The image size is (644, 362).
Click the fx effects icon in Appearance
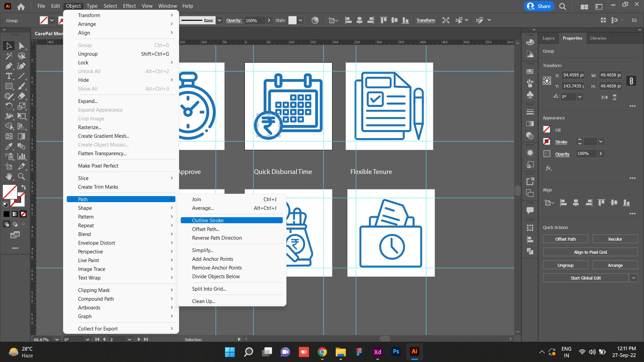click(549, 168)
